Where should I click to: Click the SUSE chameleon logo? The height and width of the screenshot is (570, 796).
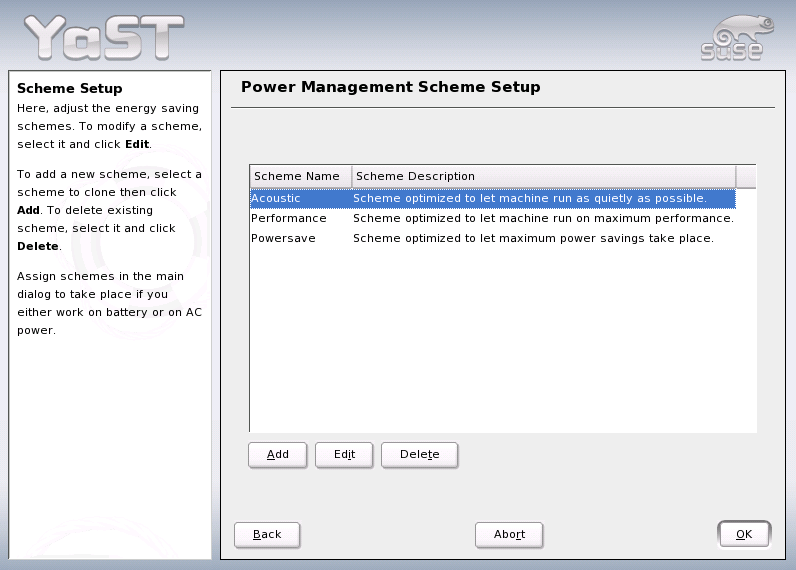coord(737,38)
